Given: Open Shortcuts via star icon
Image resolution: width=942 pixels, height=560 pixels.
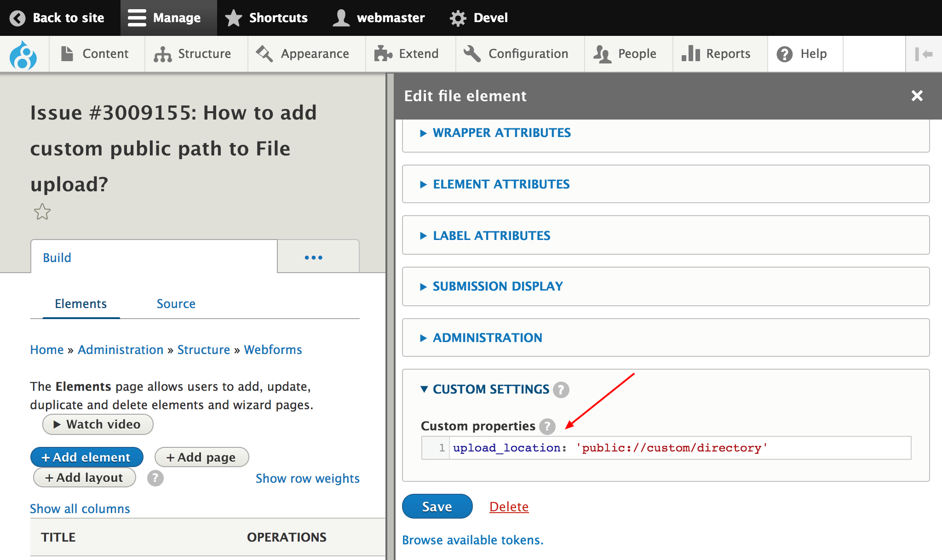Looking at the screenshot, I should pyautogui.click(x=233, y=17).
